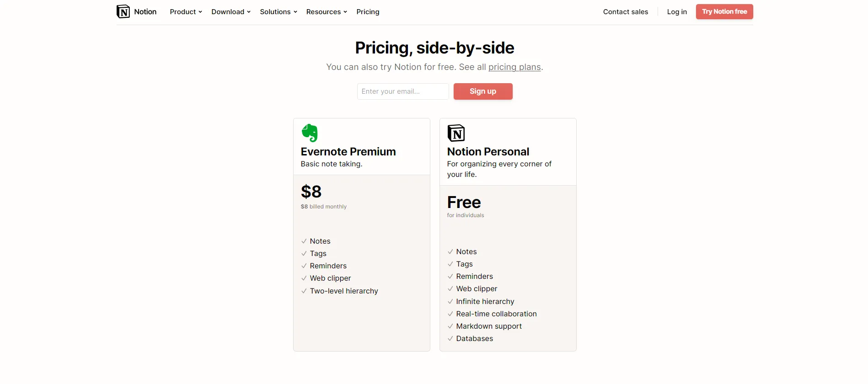Open the Contact sales page
Screen dimensions: 868x384
(x=625, y=12)
